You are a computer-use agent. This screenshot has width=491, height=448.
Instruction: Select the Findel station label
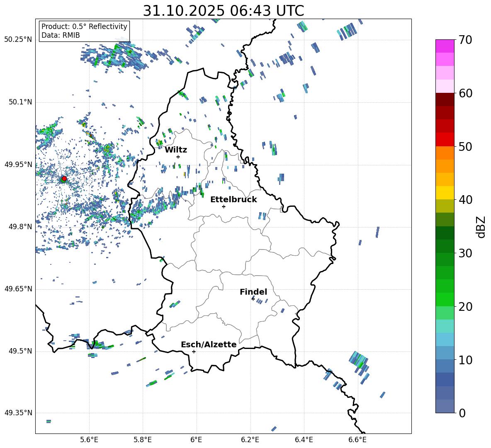[253, 292]
